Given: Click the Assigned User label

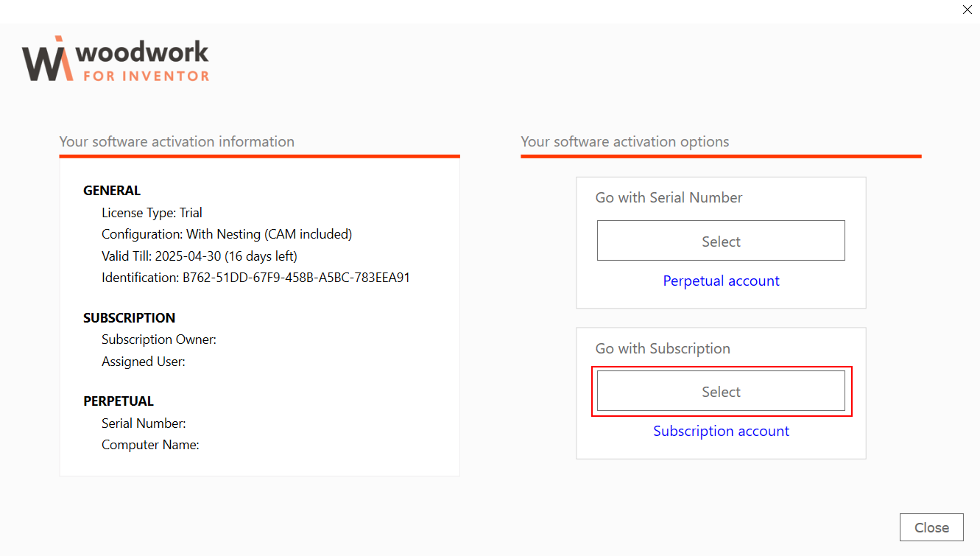Looking at the screenshot, I should (x=144, y=362).
